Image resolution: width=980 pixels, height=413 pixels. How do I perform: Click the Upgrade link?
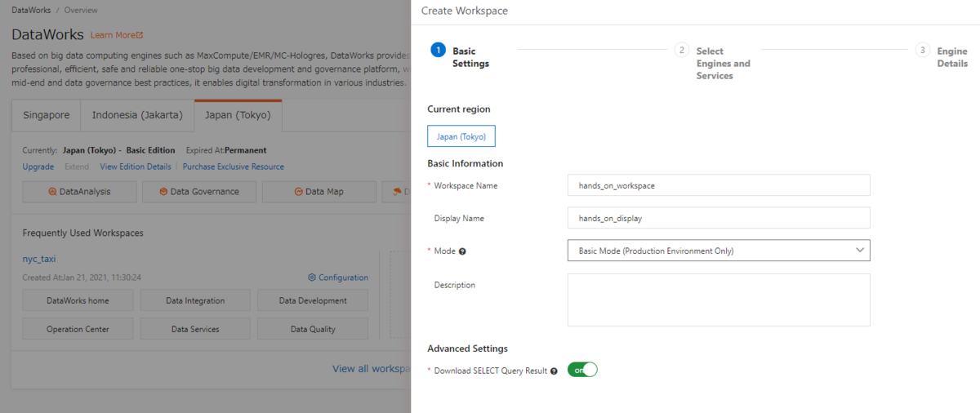coord(38,167)
